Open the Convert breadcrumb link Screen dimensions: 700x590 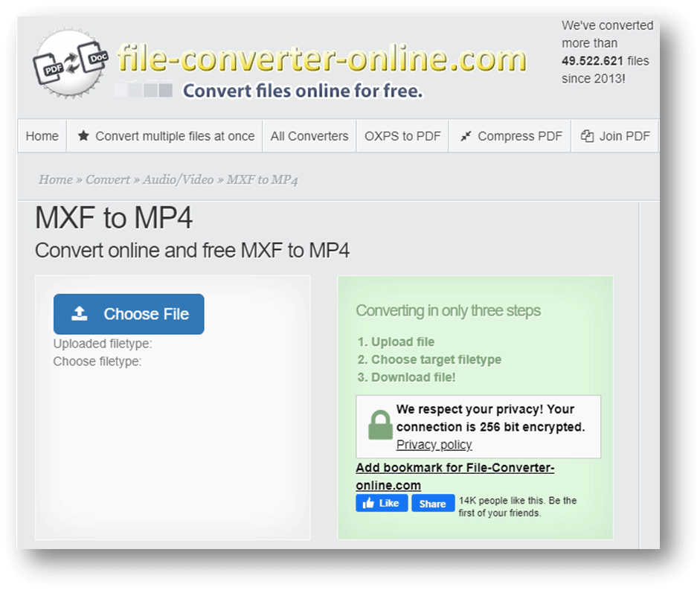tap(108, 179)
